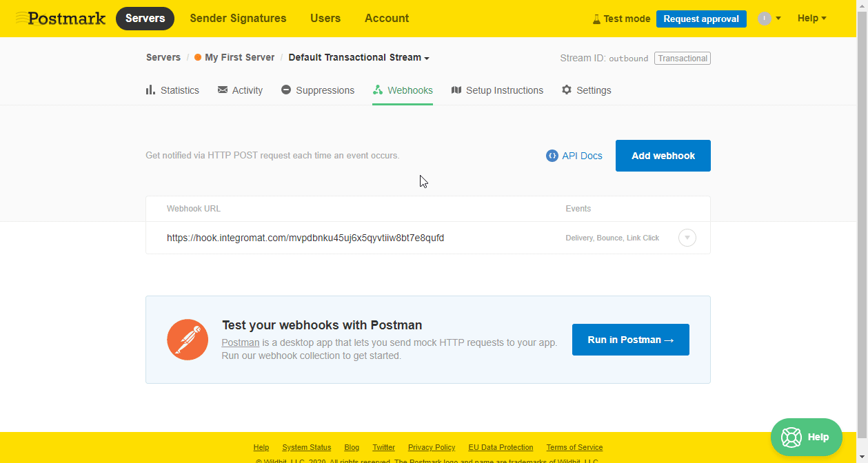
Task: Open My First Server breadcrumb
Action: [x=234, y=57]
